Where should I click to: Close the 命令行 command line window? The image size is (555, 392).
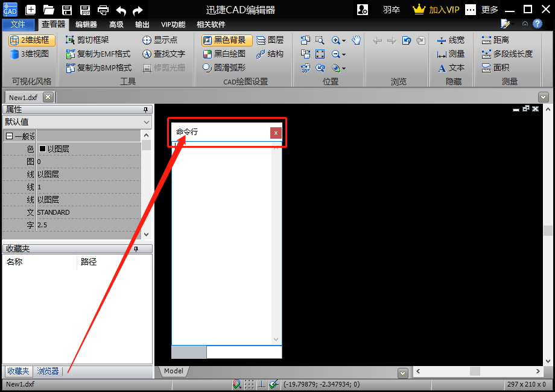pyautogui.click(x=276, y=133)
